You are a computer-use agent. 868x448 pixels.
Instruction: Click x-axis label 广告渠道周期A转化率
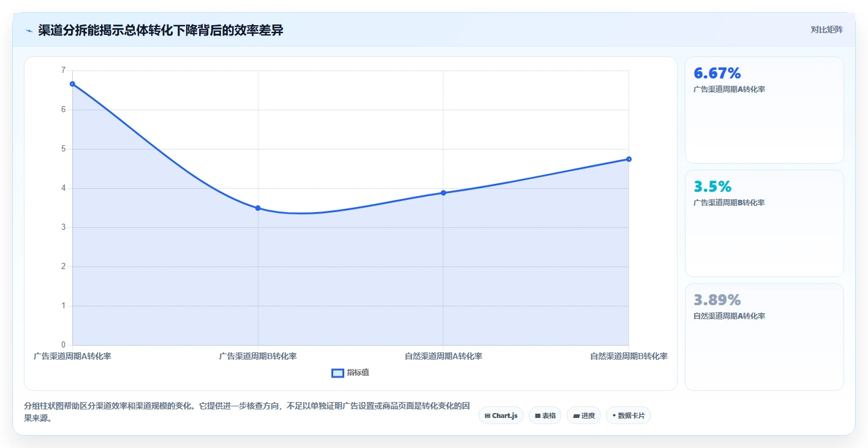pyautogui.click(x=72, y=356)
